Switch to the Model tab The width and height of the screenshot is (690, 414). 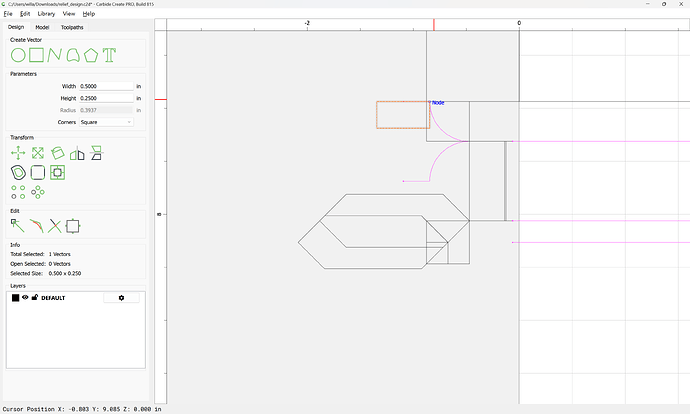coord(42,27)
